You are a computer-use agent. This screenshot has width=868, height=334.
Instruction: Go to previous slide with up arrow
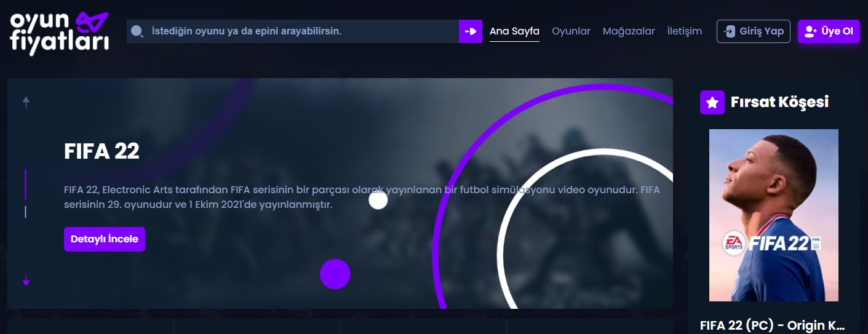pyautogui.click(x=26, y=102)
